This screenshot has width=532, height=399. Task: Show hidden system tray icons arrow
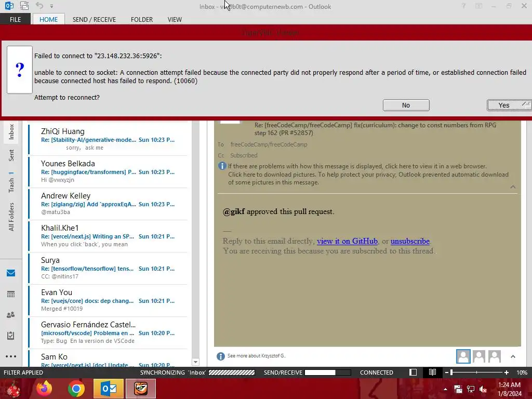tap(445, 389)
